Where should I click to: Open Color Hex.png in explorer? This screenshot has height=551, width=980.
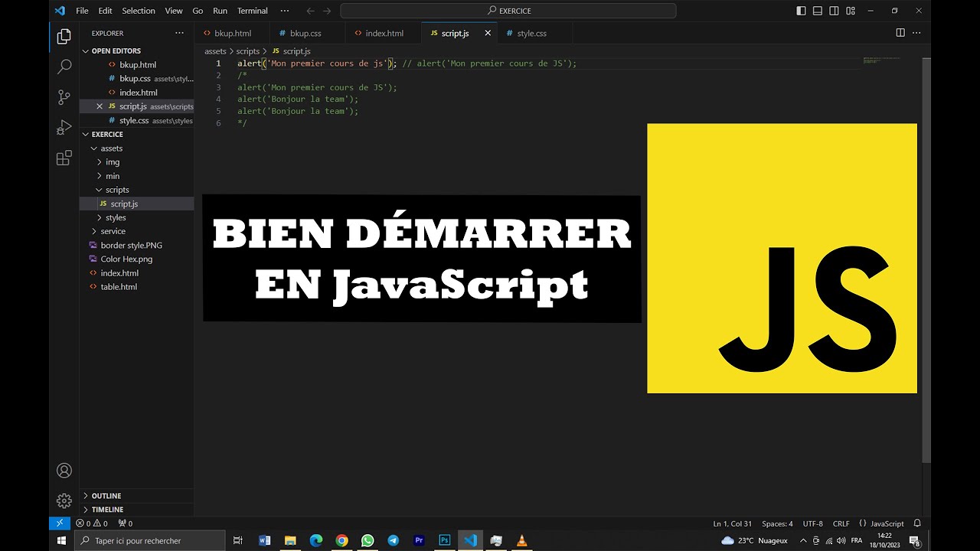pos(136,259)
